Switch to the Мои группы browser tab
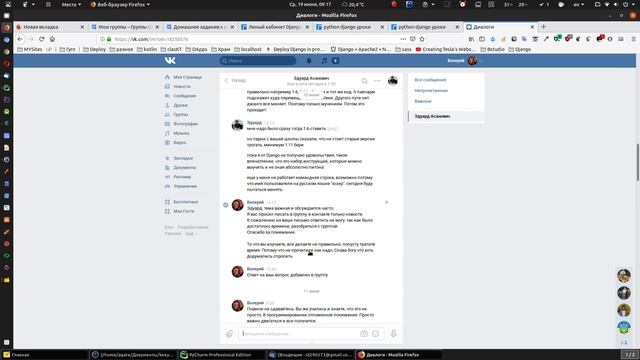This screenshot has width=640, height=360. (x=125, y=27)
